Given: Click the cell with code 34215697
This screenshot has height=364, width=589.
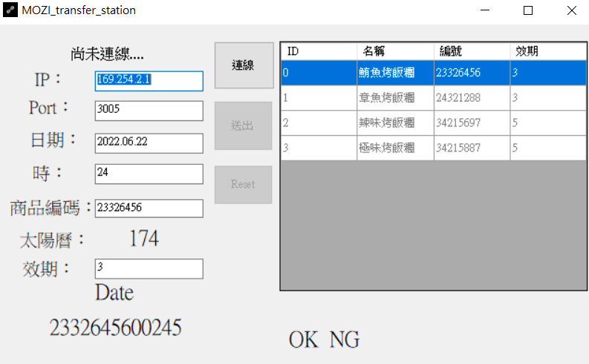Looking at the screenshot, I should (x=472, y=123).
